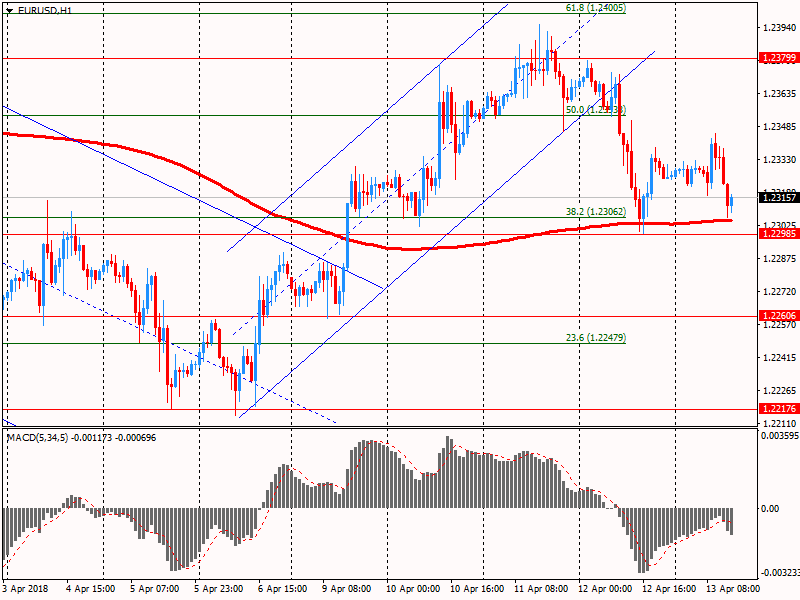Click the 3 Apr 2018 time label
Image resolution: width=800 pixels, height=600 pixels.
coord(26,589)
